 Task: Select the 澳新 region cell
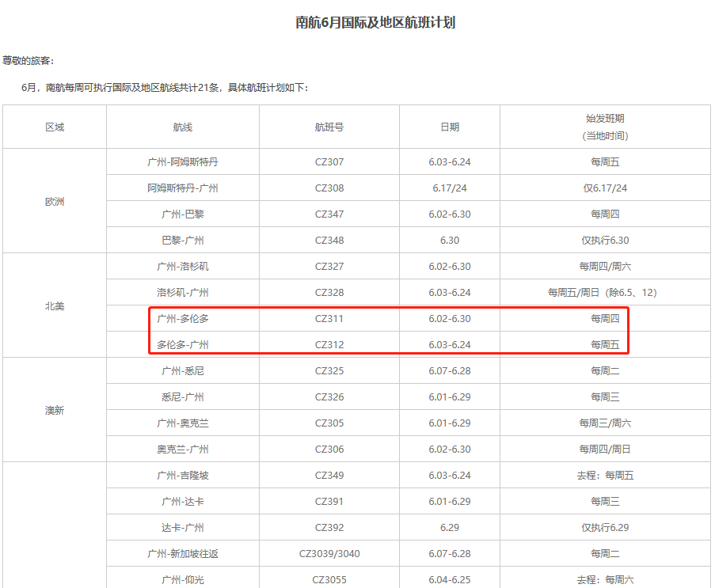[x=55, y=410]
